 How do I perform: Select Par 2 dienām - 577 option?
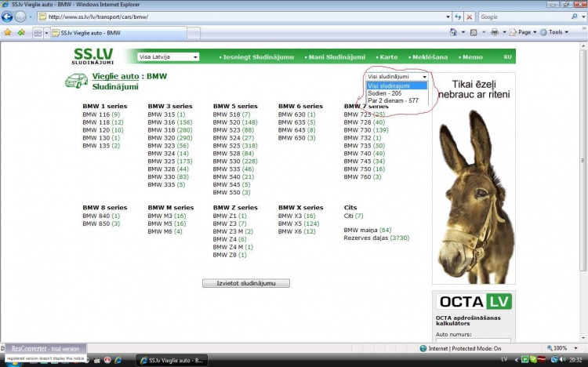pyautogui.click(x=397, y=100)
